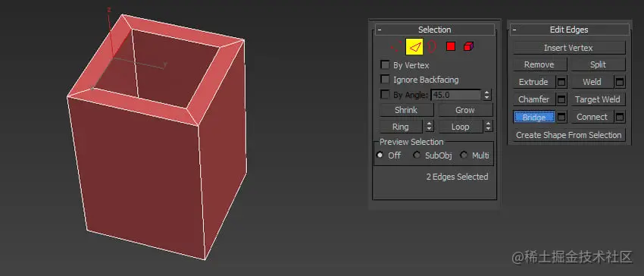Click the Insert Vertex button
This screenshot has width=644, height=276.
click(569, 48)
